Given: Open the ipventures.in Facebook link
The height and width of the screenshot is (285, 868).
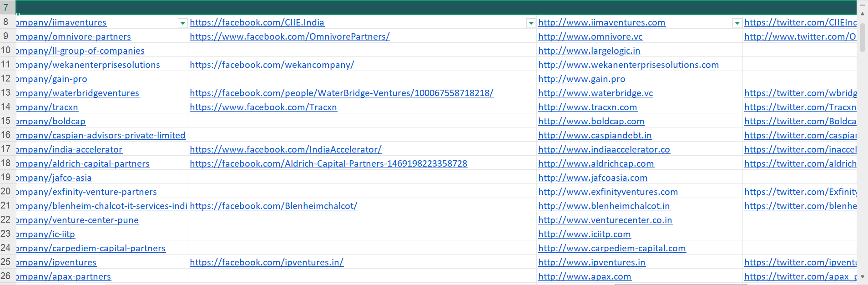Looking at the screenshot, I should pos(267,263).
